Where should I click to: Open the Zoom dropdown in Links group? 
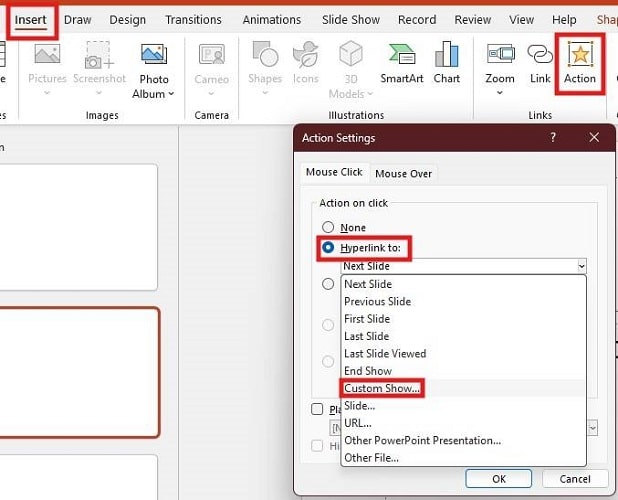pyautogui.click(x=500, y=94)
